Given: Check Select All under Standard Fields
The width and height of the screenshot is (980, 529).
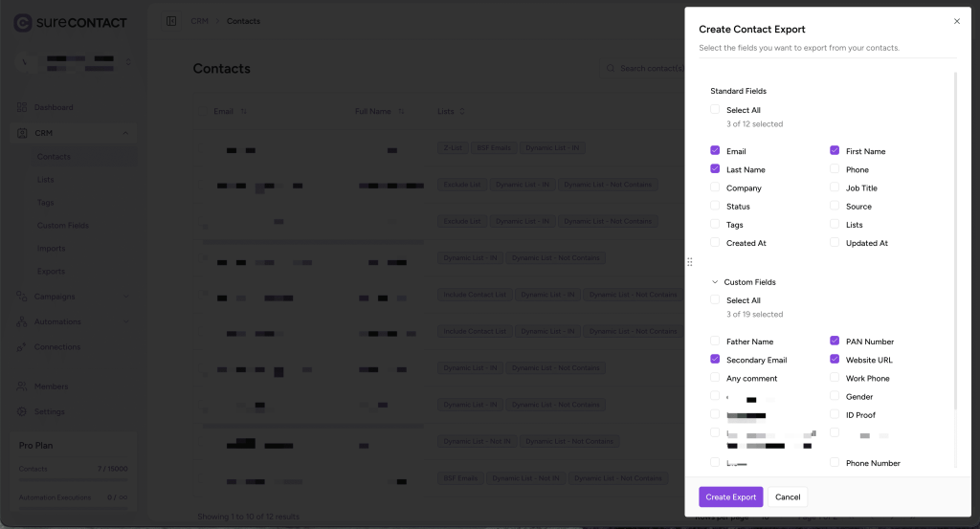Looking at the screenshot, I should [x=715, y=110].
